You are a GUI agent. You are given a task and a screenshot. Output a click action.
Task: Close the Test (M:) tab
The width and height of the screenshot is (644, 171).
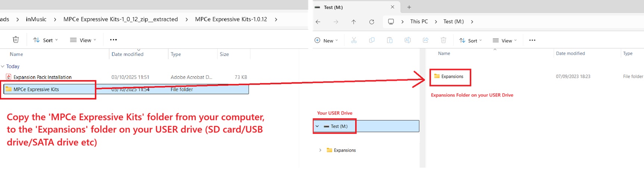click(393, 7)
